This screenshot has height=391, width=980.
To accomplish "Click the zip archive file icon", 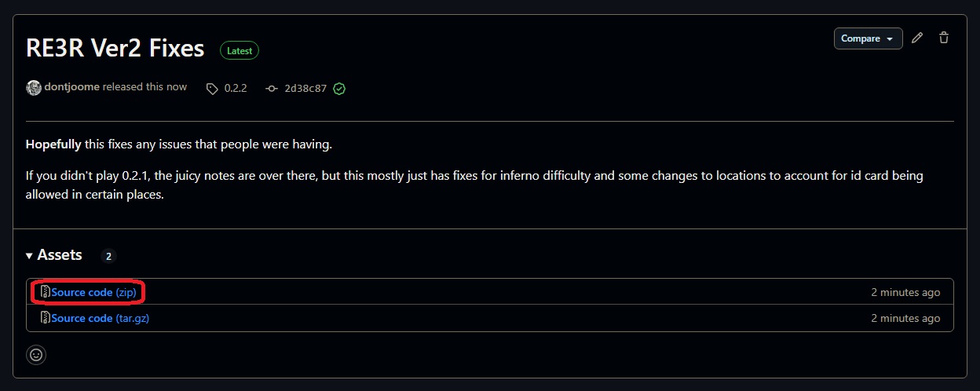I will pyautogui.click(x=46, y=292).
